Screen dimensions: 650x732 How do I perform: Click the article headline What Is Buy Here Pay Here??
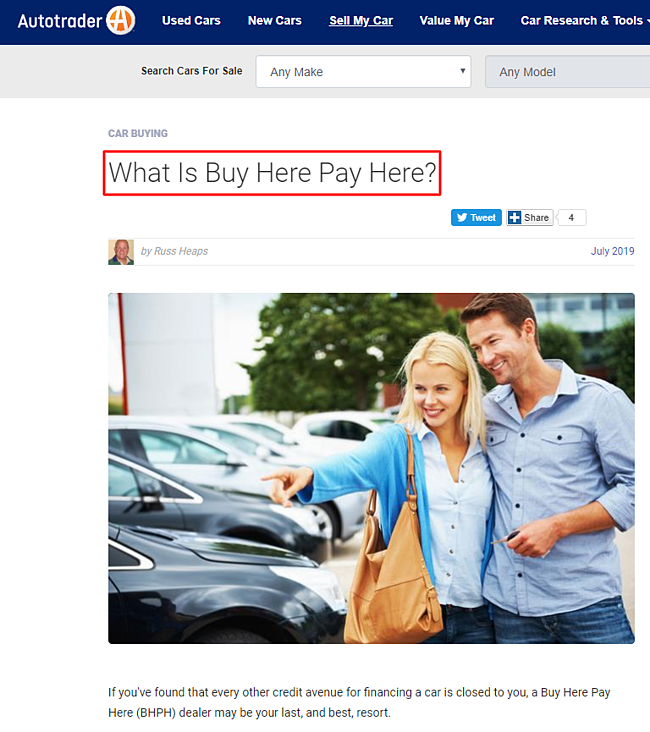pos(272,173)
